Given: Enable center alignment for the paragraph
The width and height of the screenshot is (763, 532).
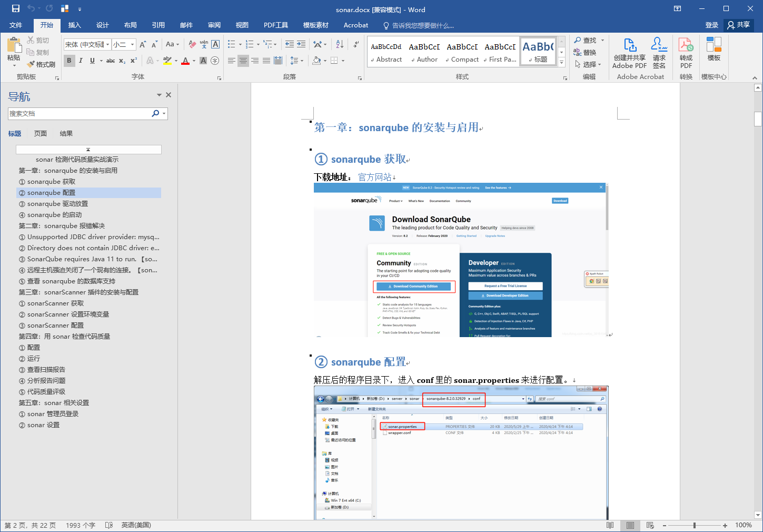Looking at the screenshot, I should pos(243,61).
